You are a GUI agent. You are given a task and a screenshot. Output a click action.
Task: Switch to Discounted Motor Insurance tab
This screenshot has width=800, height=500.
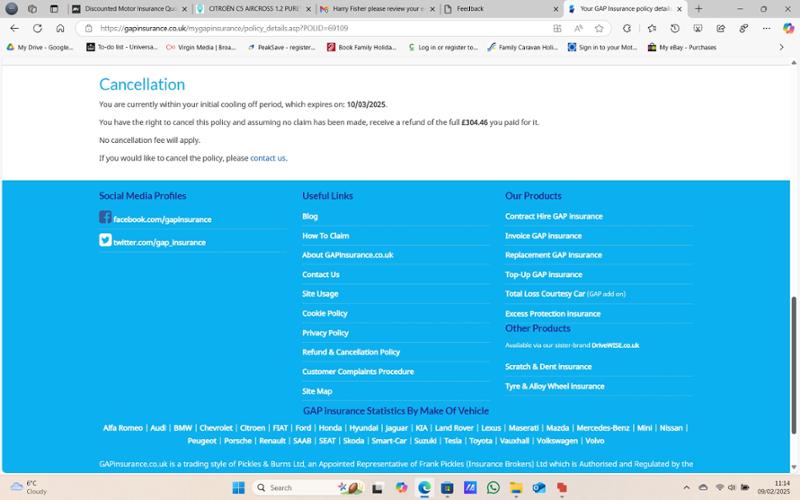click(130, 9)
